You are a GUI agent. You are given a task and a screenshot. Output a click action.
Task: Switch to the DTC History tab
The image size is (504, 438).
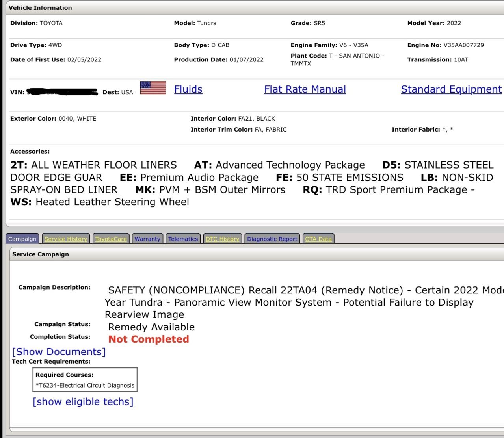[x=223, y=239]
